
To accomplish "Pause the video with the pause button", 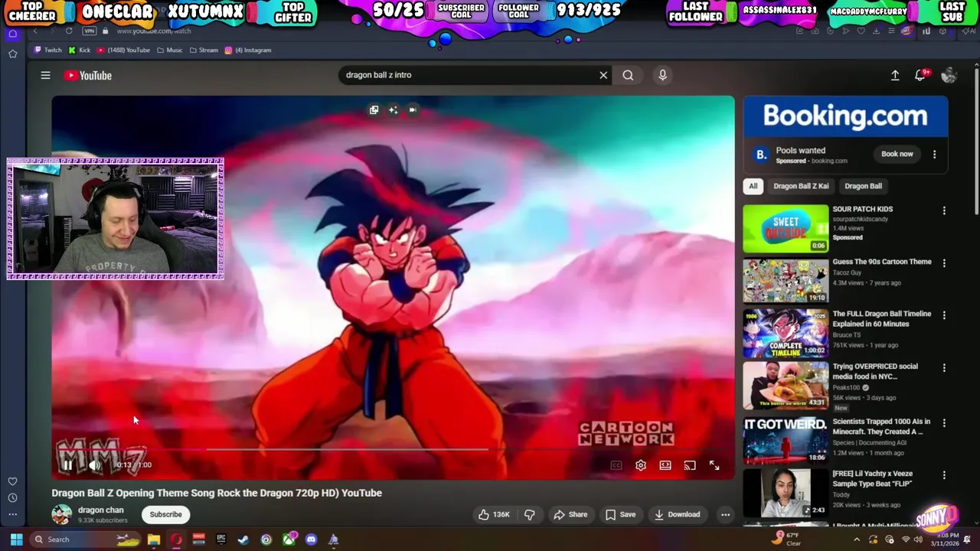I will 67,465.
